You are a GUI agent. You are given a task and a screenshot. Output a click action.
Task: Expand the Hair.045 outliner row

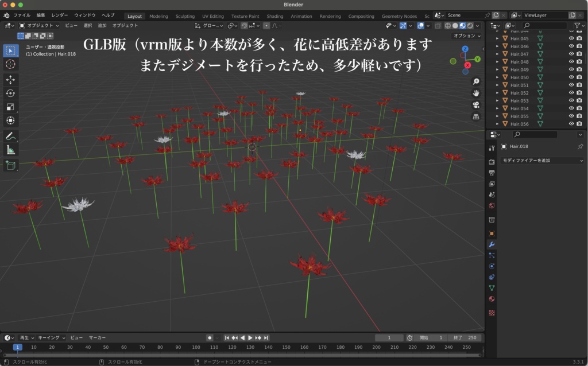pyautogui.click(x=497, y=38)
